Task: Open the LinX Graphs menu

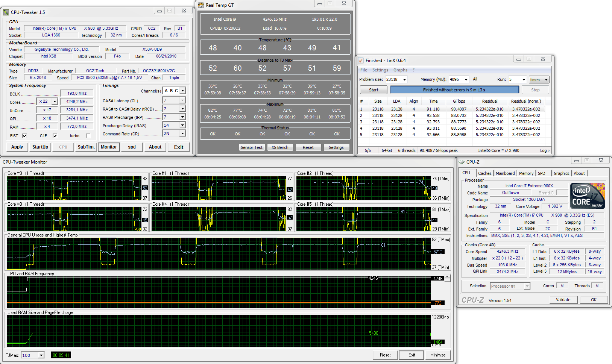Action: click(x=401, y=70)
